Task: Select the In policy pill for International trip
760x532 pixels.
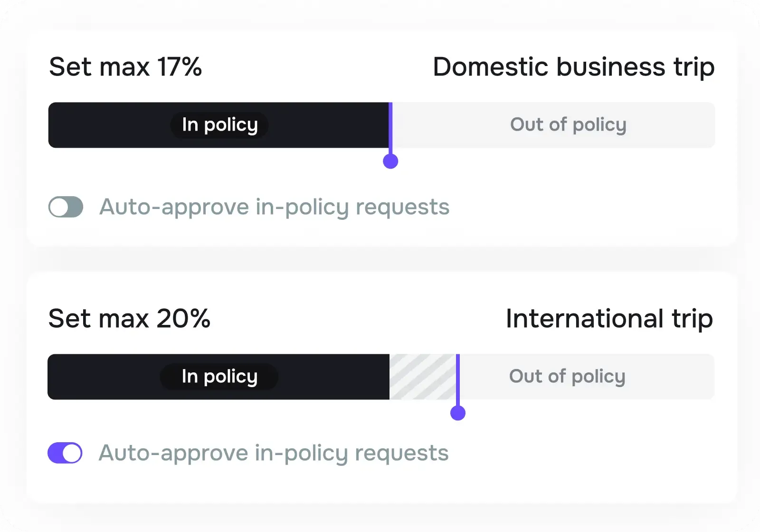Action: 219,377
